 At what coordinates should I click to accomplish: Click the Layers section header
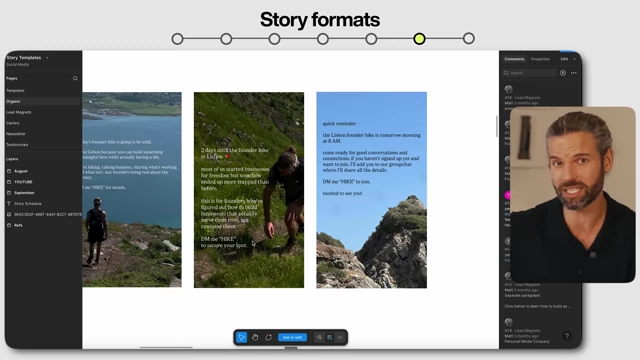[x=12, y=159]
